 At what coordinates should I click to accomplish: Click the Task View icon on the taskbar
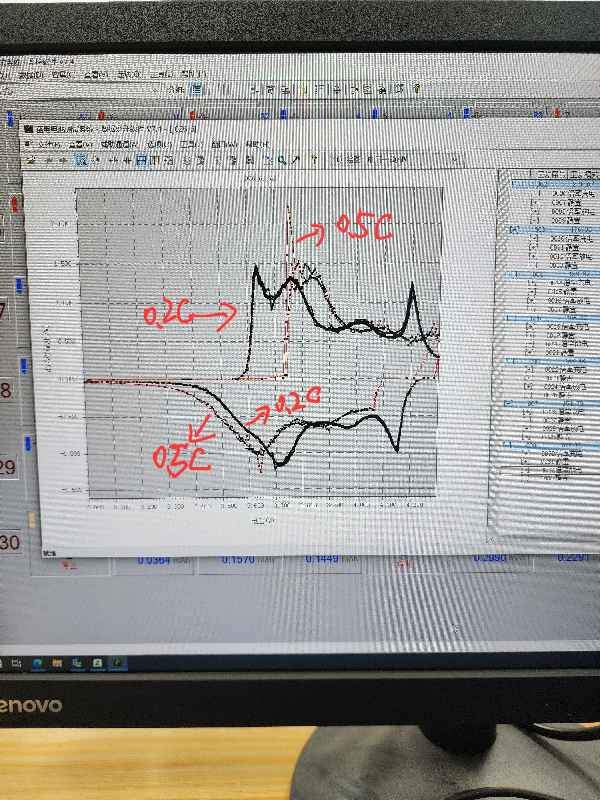pos(16,663)
